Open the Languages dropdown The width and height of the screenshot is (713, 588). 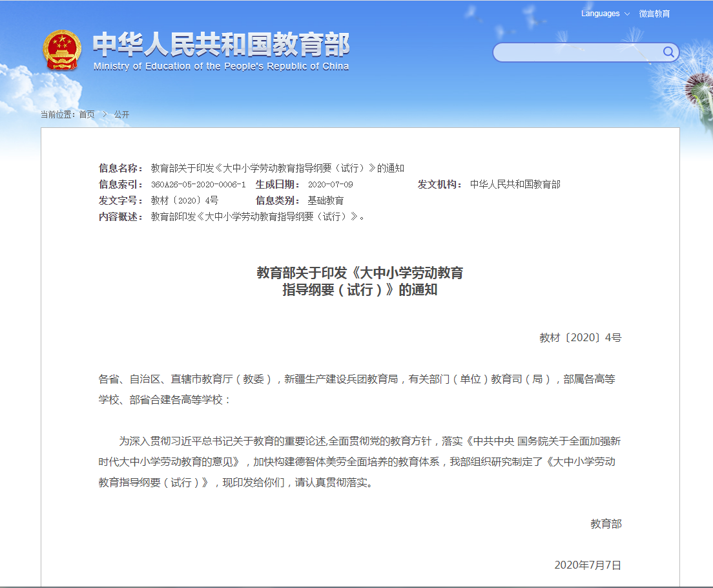point(605,14)
